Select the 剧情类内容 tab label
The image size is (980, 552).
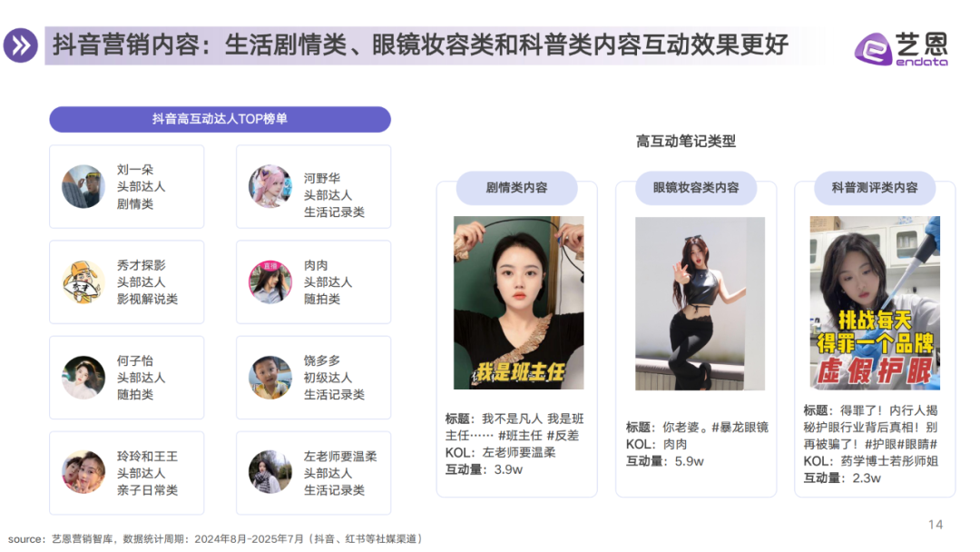click(517, 188)
